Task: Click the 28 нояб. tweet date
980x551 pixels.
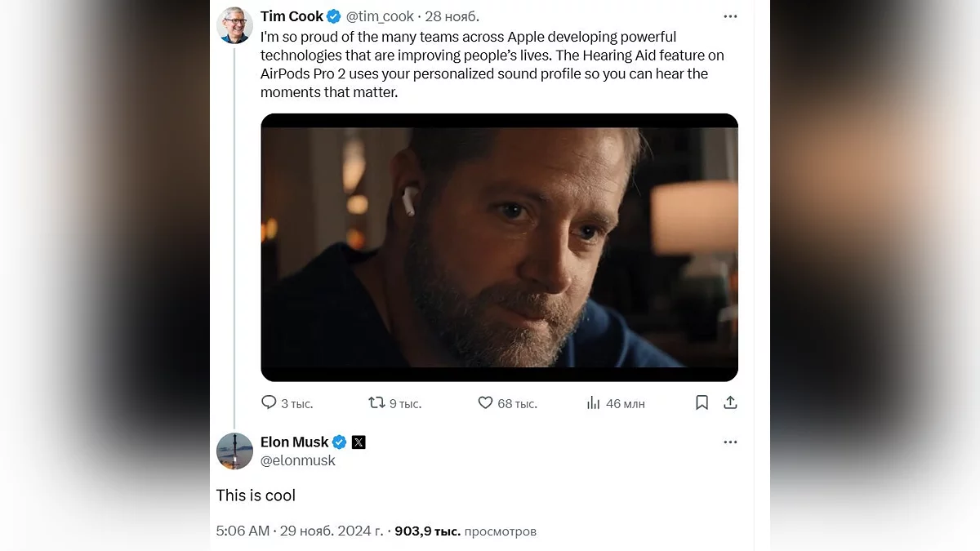Action: click(x=452, y=16)
